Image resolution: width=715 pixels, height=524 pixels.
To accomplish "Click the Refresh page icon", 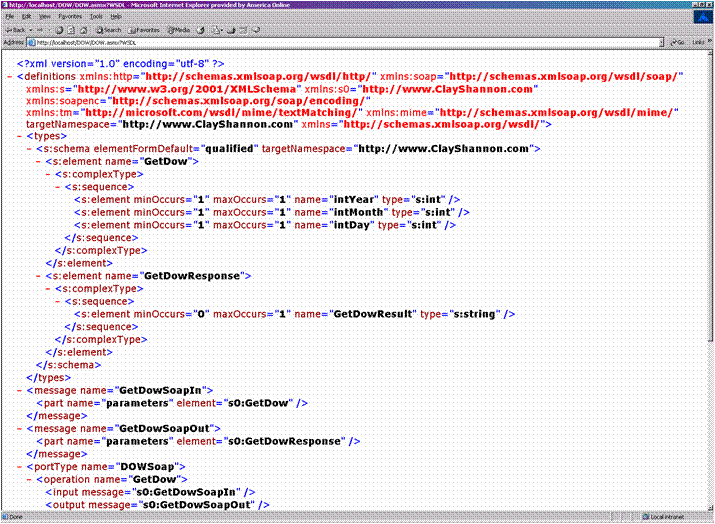I will pos(72,30).
